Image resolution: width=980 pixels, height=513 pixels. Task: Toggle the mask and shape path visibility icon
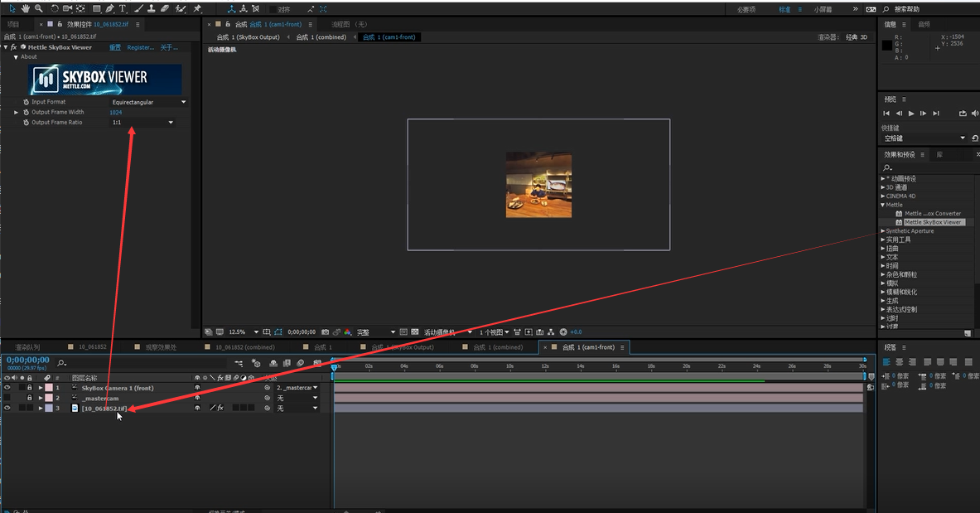278,332
